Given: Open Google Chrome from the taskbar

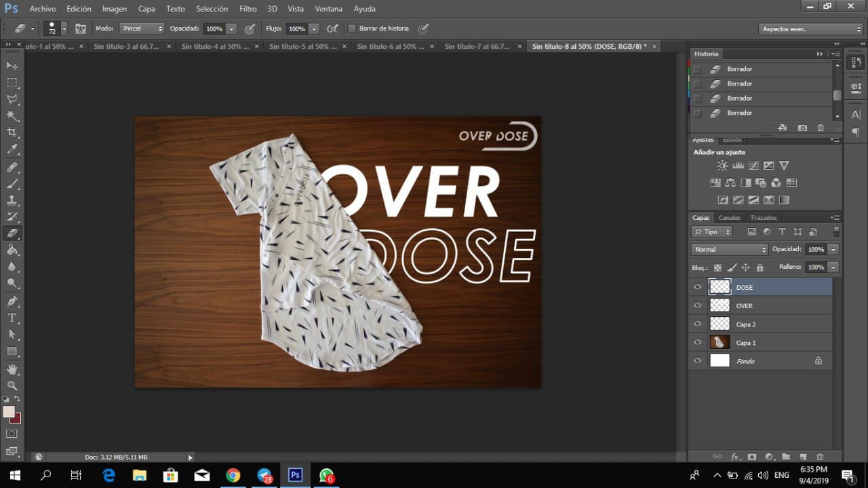Looking at the screenshot, I should coord(233,475).
